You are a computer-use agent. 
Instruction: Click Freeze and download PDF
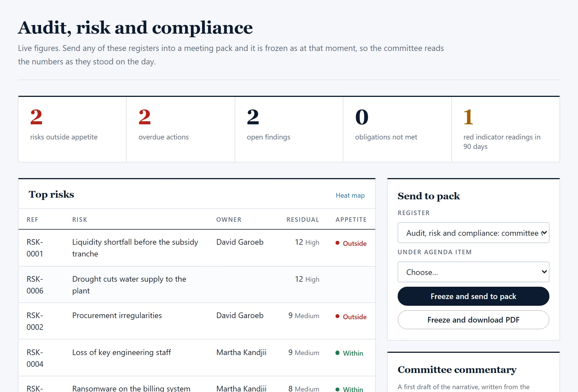tap(473, 320)
